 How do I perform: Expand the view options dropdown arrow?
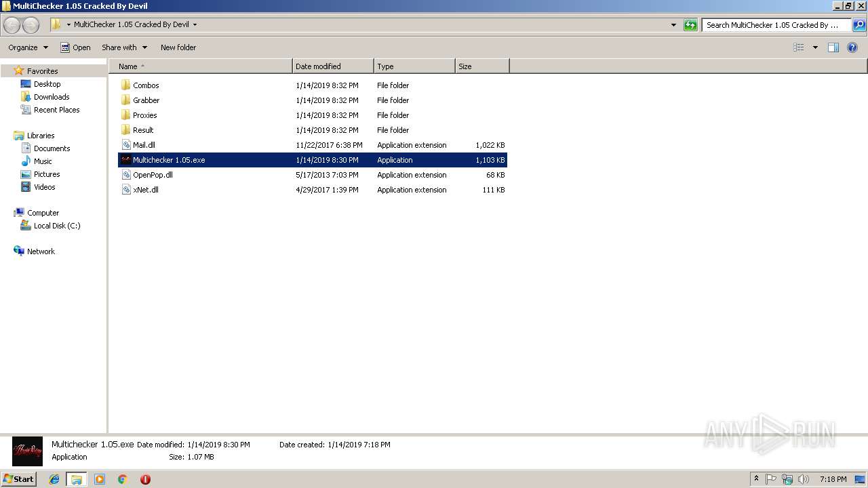point(815,47)
